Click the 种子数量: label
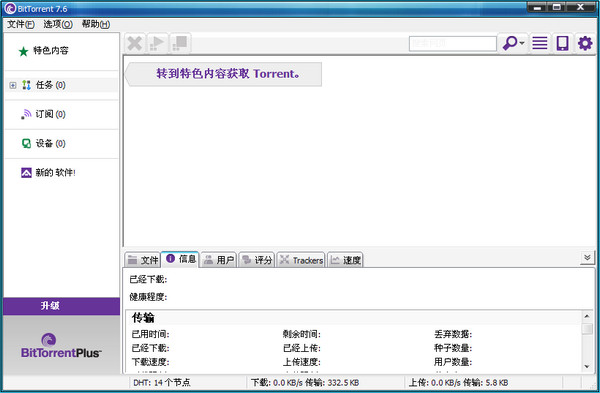 point(453,348)
